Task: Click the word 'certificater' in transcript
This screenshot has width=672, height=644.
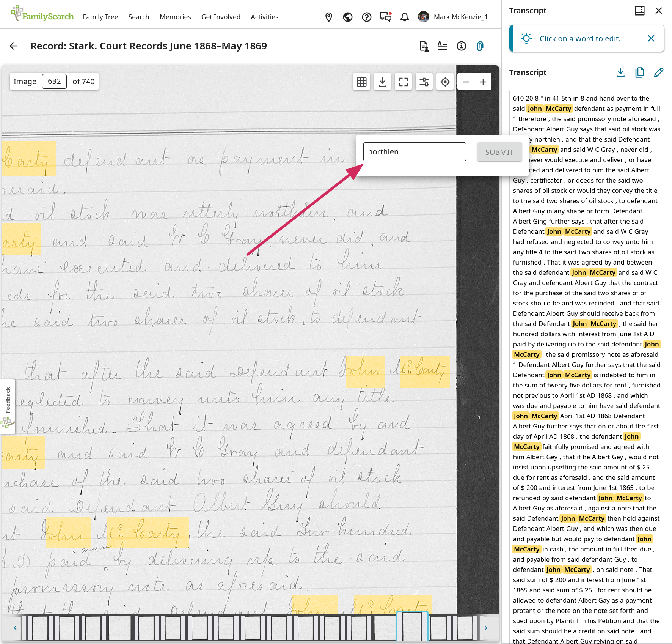Action: (546, 180)
